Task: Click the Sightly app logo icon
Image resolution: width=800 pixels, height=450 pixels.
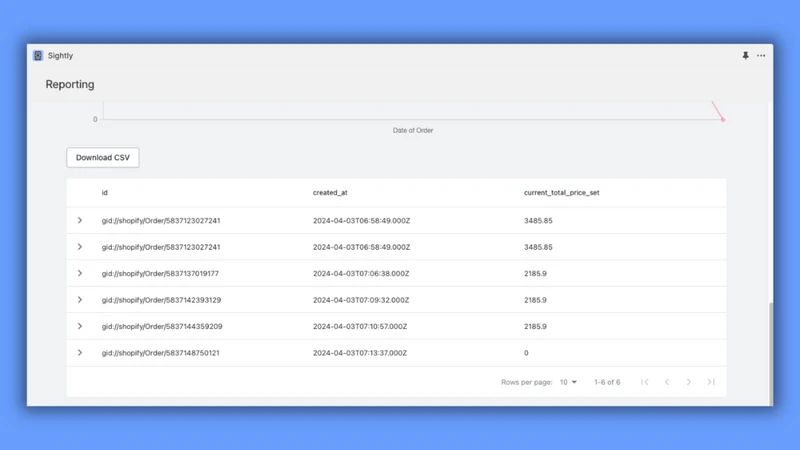Action: 38,56
